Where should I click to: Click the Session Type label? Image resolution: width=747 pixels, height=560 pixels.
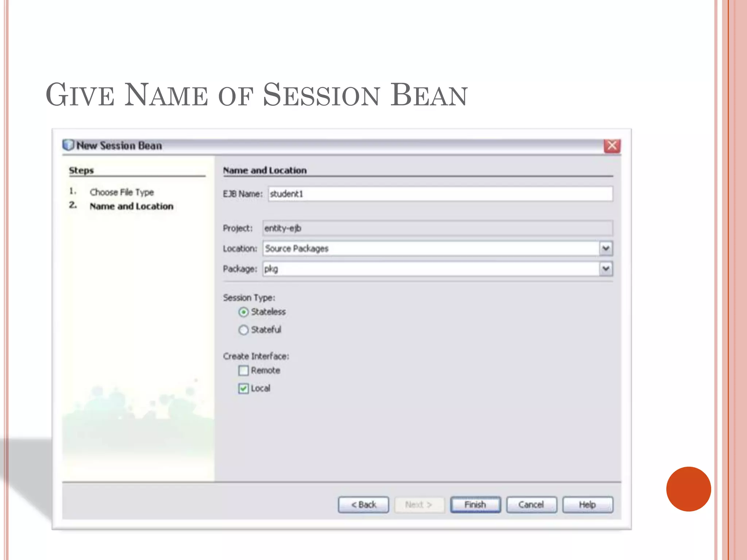pos(249,297)
